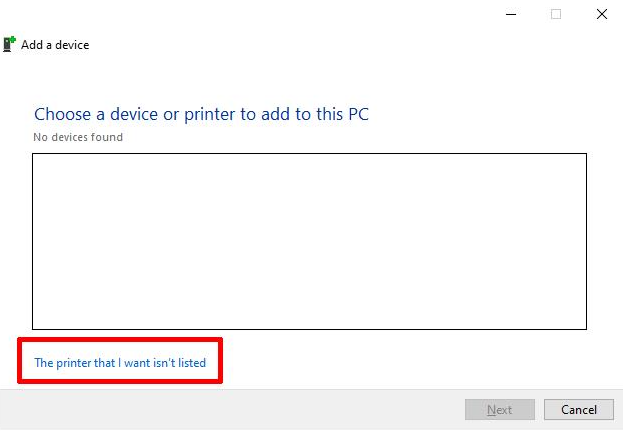Click the gray footer bar left of Next
623x432 pixels.
[230, 410]
